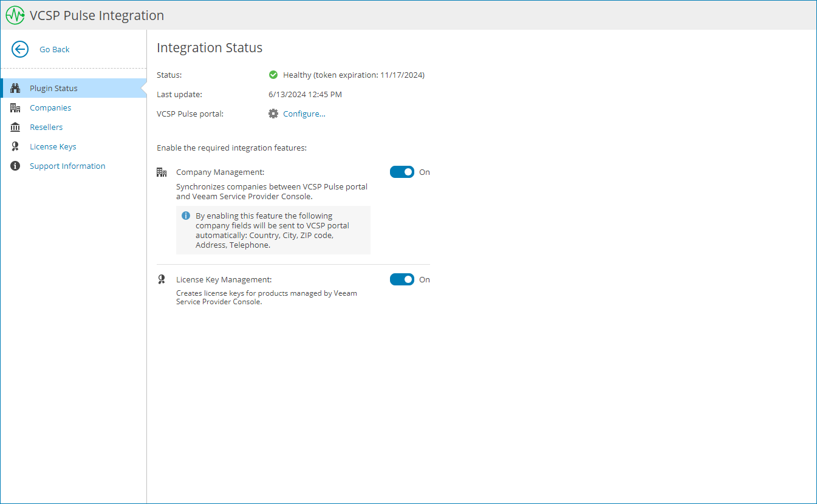Image resolution: width=817 pixels, height=504 pixels.
Task: Click the Company Management building icon
Action: (x=162, y=172)
